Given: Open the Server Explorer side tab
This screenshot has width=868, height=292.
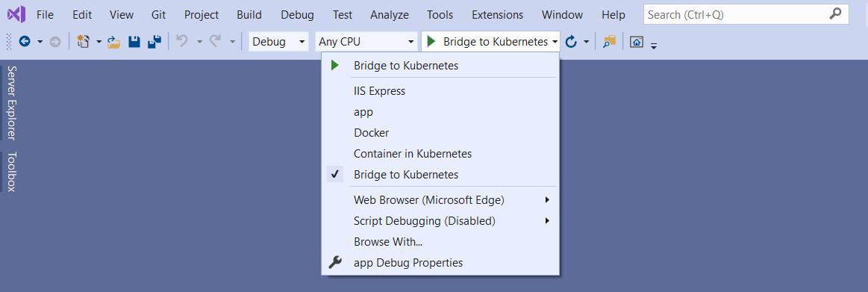Looking at the screenshot, I should (11, 102).
